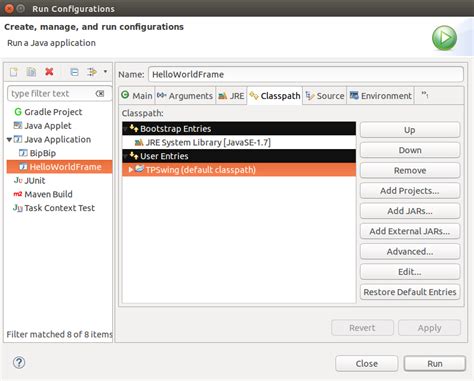Click the Task Context Test icon
The height and width of the screenshot is (381, 474).
pos(18,208)
